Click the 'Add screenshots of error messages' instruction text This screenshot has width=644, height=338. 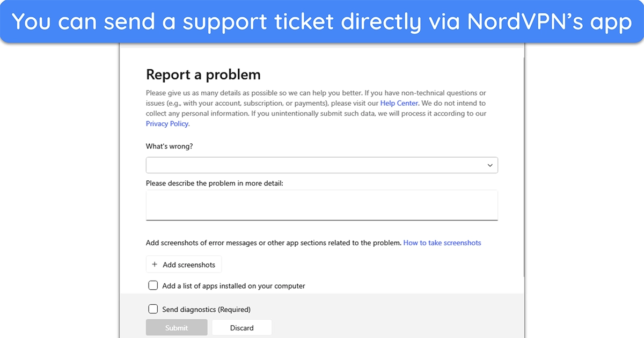[274, 243]
